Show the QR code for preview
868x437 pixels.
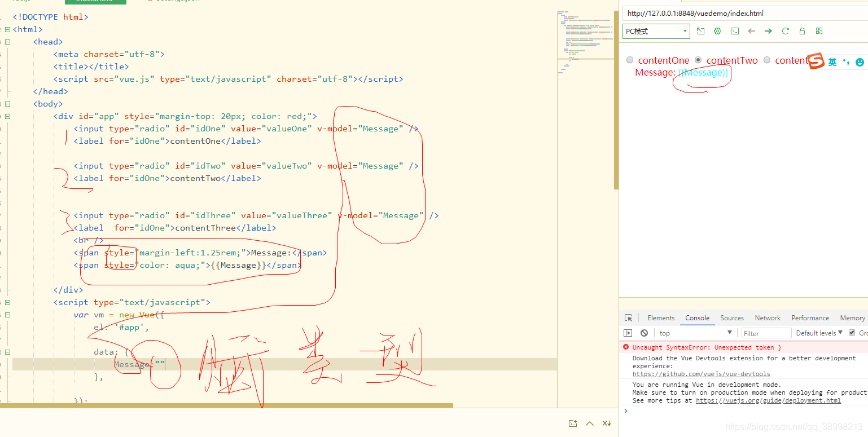(819, 31)
